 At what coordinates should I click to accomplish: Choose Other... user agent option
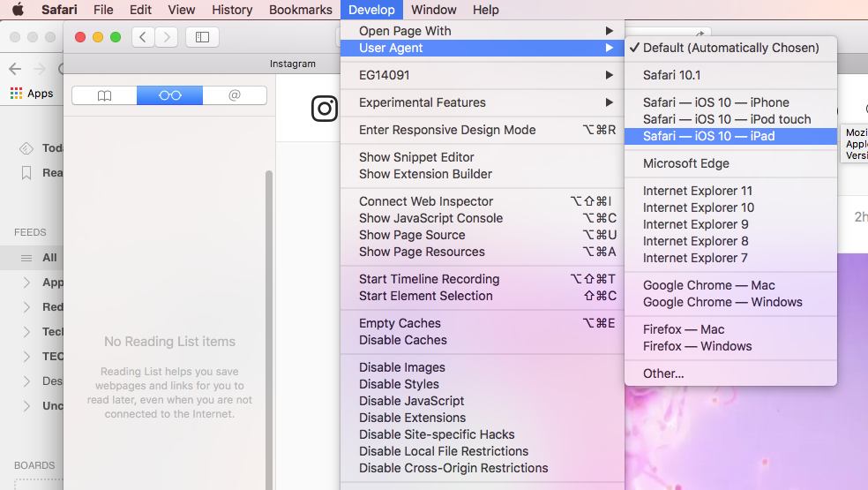730,373
